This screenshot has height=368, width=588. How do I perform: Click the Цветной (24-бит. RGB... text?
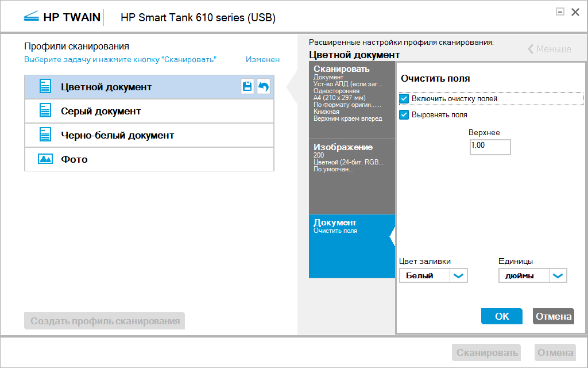click(x=349, y=162)
